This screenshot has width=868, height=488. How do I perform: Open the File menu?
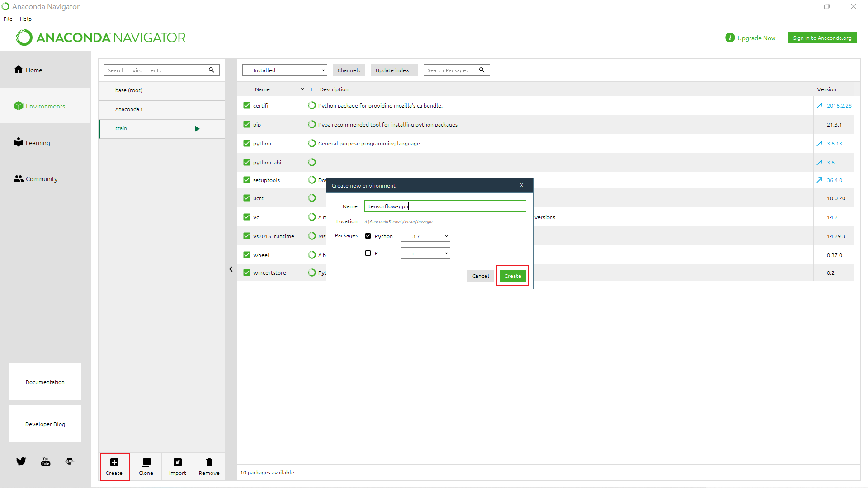(x=8, y=19)
